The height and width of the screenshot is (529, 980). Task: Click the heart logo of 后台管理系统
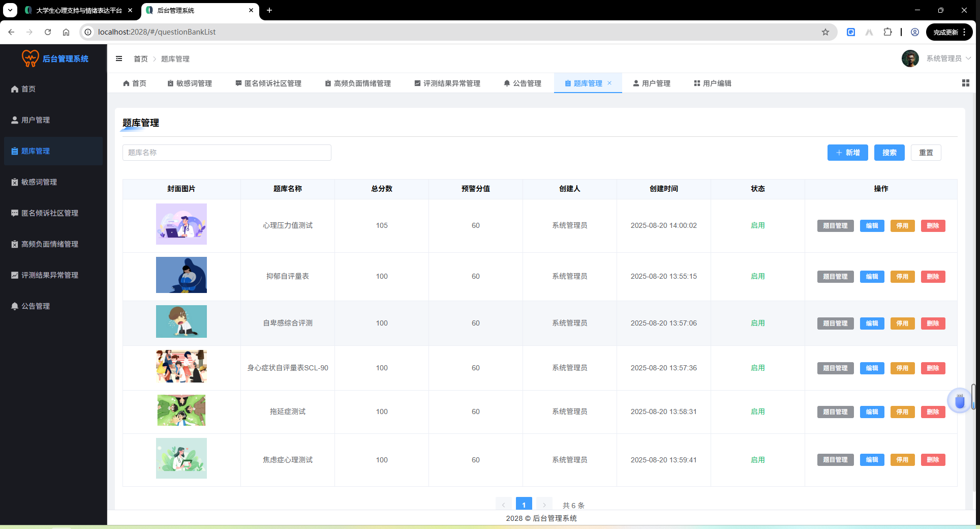(30, 58)
